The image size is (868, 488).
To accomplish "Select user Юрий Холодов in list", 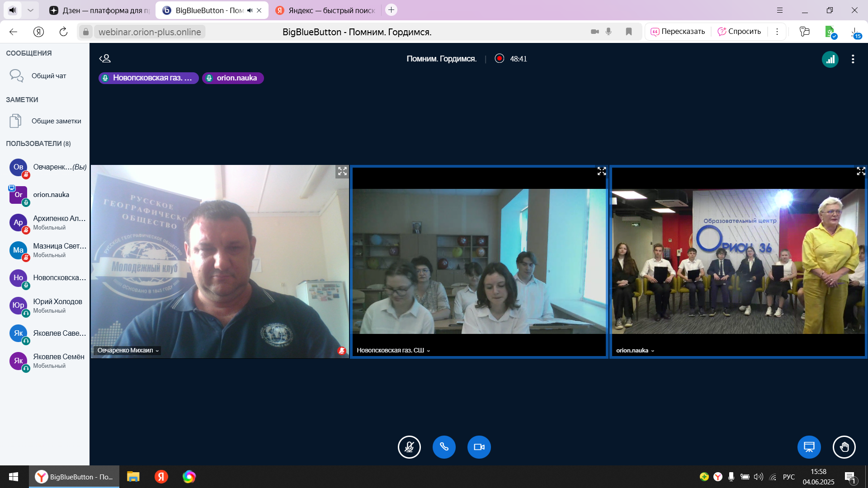I will pyautogui.click(x=57, y=302).
